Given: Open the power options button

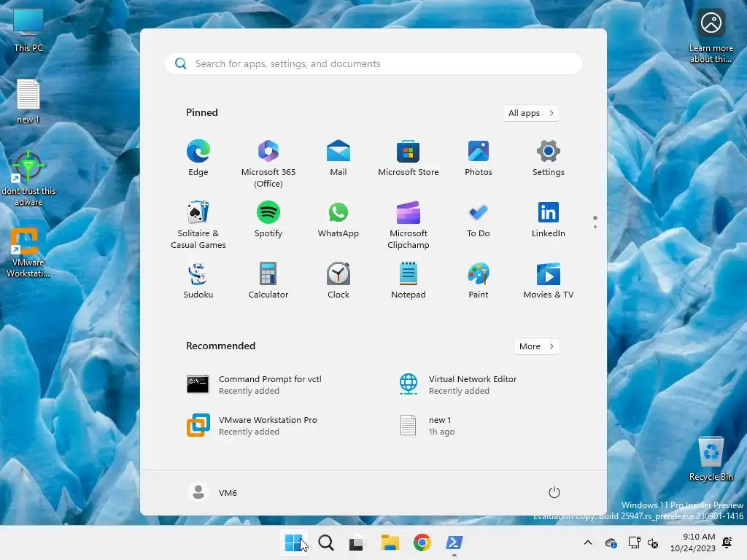Looking at the screenshot, I should (554, 492).
